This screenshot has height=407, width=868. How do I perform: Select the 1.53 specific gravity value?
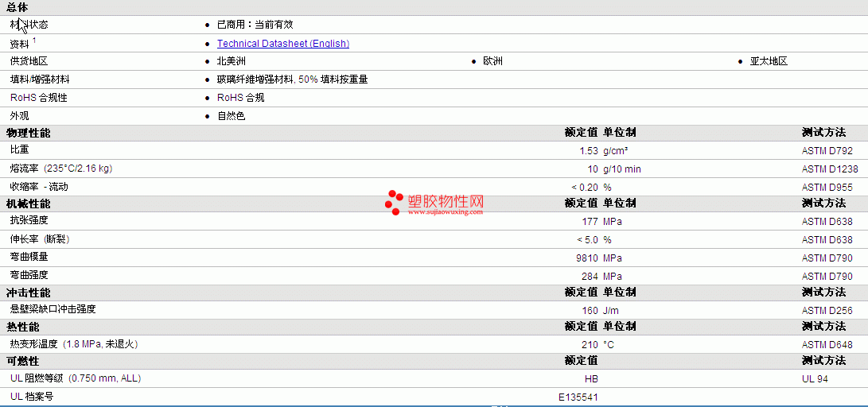coord(589,151)
